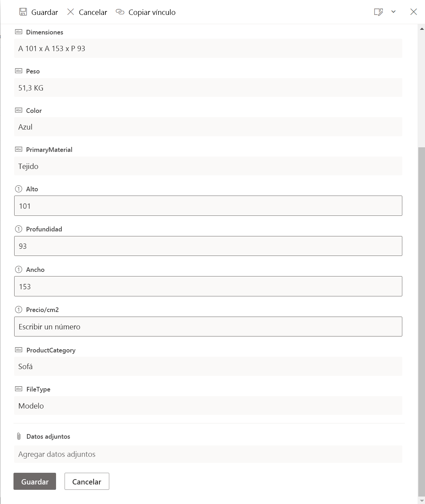Click Agregar datos adjuntos link
Screen dimensions: 425x504
click(57, 454)
